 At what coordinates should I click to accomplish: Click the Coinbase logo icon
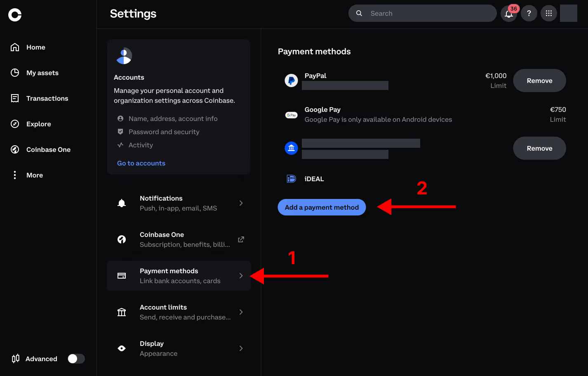pos(15,15)
